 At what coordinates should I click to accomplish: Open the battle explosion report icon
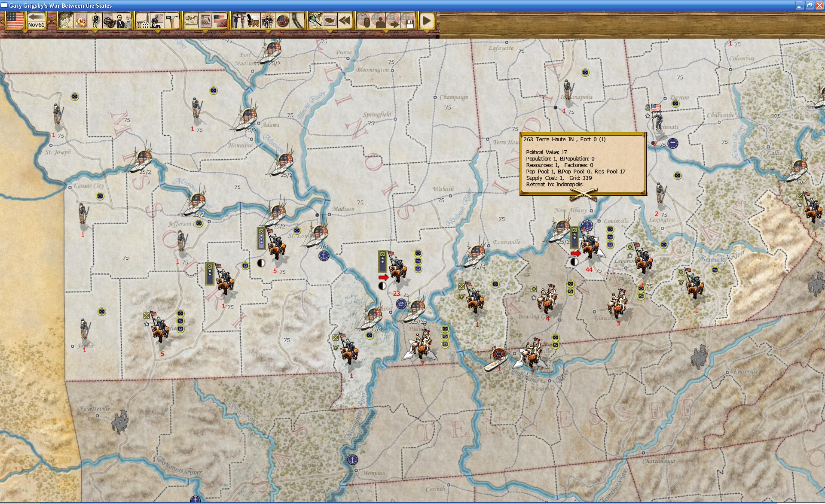pyautogui.click(x=80, y=20)
